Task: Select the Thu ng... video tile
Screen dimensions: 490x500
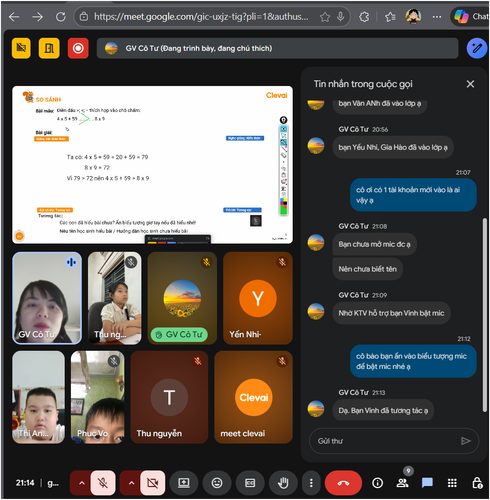Action: [x=114, y=298]
